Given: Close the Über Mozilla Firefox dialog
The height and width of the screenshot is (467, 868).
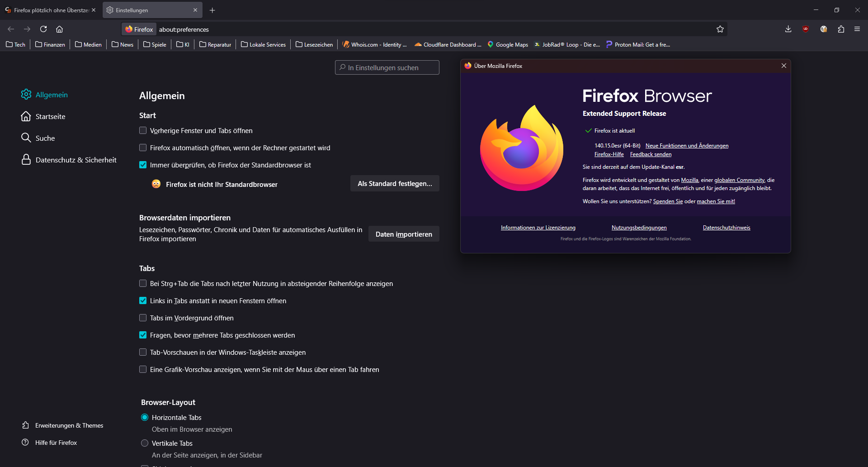Looking at the screenshot, I should coord(784,66).
